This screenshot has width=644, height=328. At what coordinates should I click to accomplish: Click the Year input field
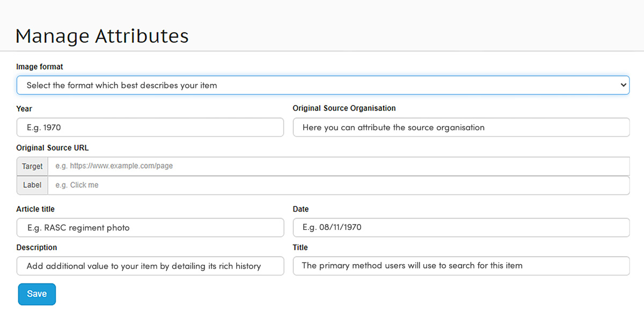pos(150,128)
